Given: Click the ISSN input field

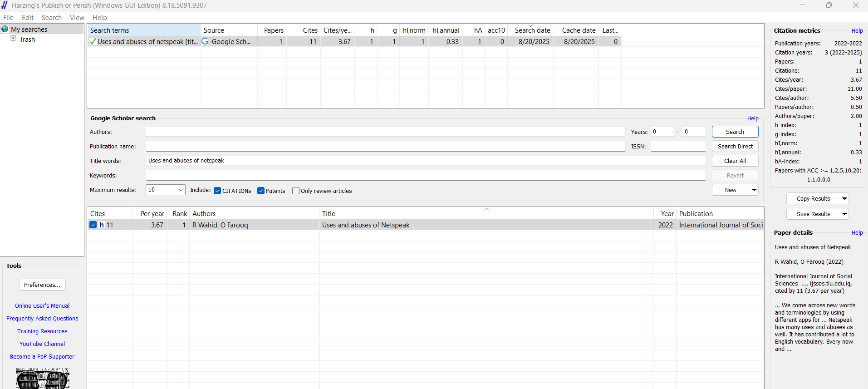Looking at the screenshot, I should click(678, 146).
